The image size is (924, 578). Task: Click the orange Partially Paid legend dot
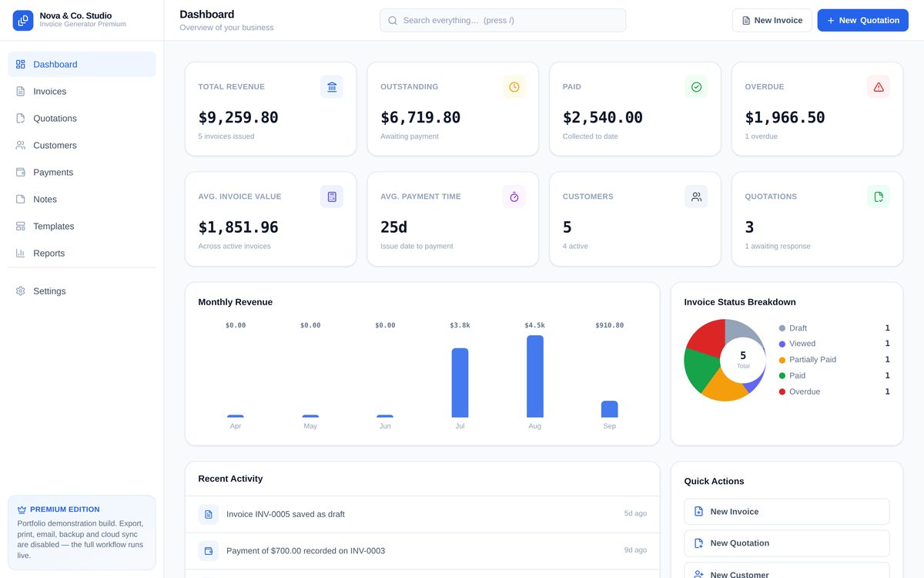tap(782, 360)
